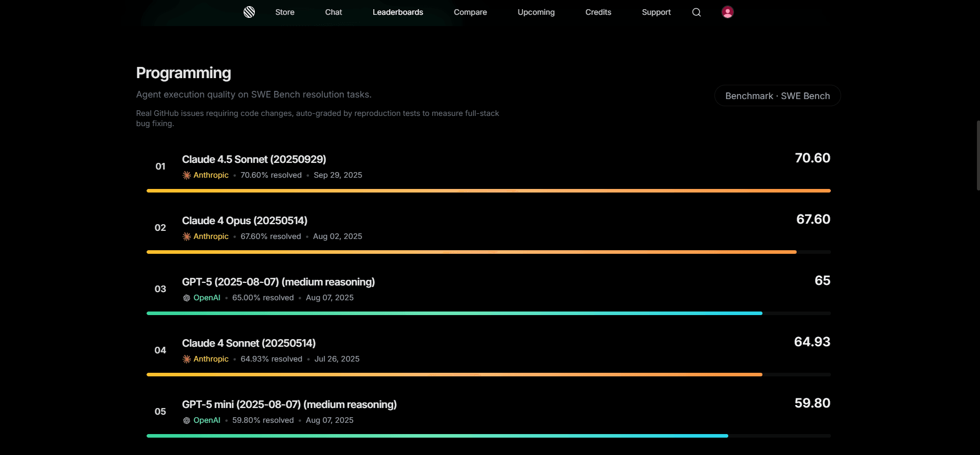980x455 pixels.
Task: Click OpenAI logo icon under GPT-5 medium reasoning
Action: click(x=187, y=298)
